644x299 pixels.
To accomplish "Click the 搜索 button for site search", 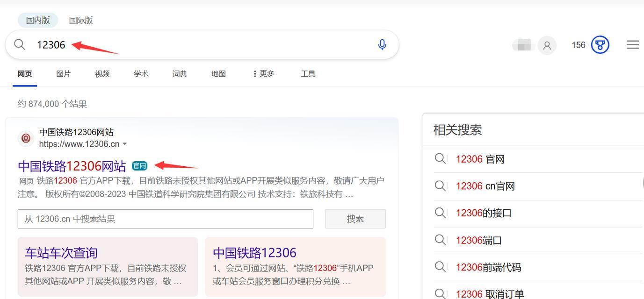I will tap(355, 219).
